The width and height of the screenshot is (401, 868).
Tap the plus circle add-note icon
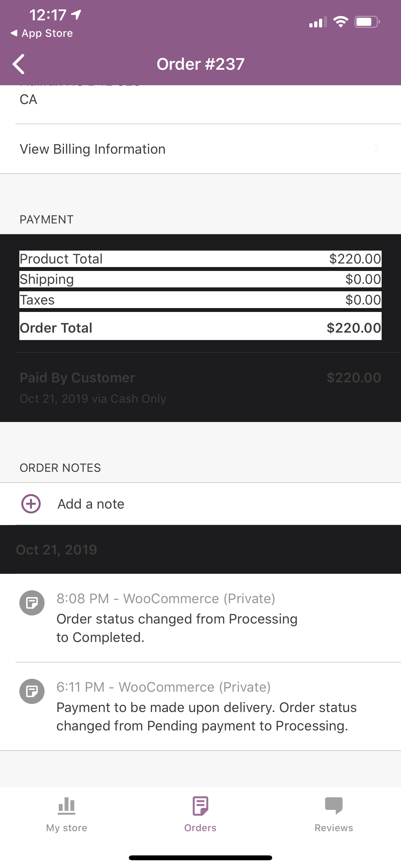pyautogui.click(x=31, y=504)
